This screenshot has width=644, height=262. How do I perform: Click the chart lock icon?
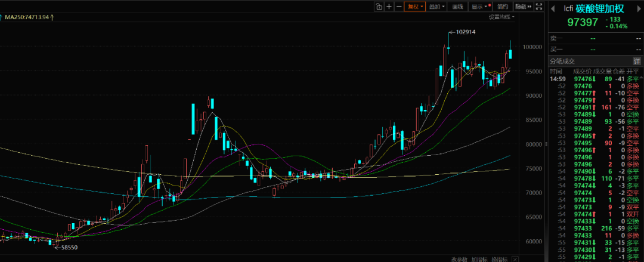tap(379, 7)
